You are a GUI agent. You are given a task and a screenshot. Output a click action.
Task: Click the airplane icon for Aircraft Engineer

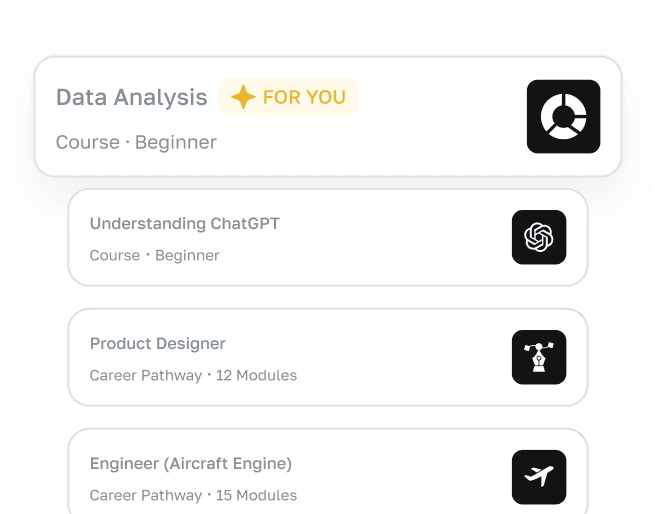[539, 477]
